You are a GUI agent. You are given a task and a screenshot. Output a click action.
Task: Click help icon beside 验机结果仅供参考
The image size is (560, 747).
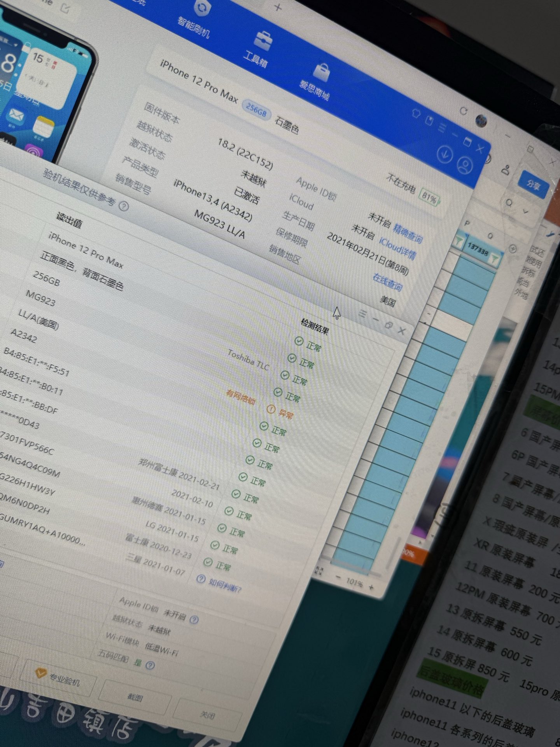coord(124,206)
